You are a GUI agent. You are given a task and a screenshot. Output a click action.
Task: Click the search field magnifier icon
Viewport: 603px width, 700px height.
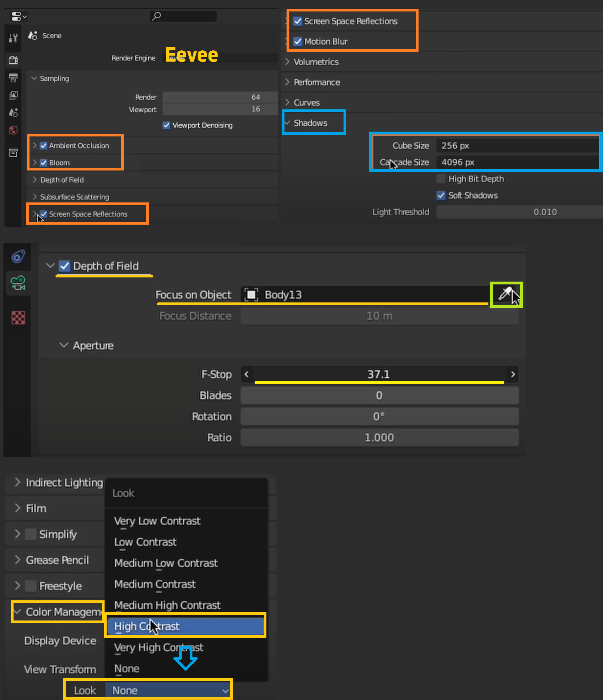point(157,16)
